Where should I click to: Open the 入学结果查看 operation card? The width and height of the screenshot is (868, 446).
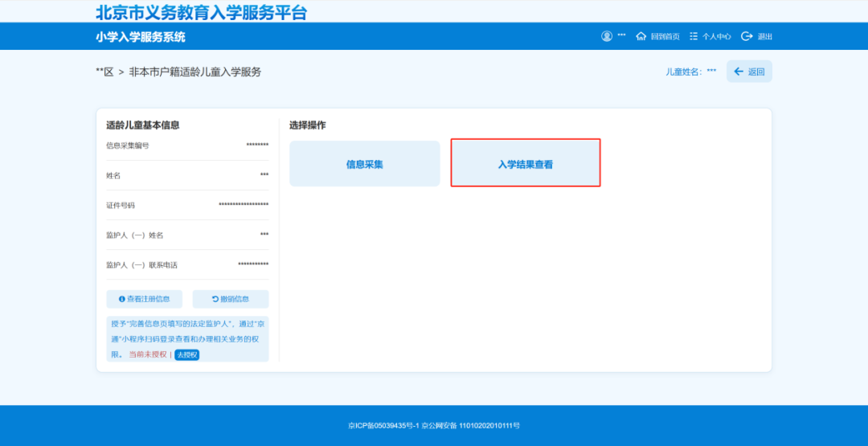pyautogui.click(x=526, y=164)
